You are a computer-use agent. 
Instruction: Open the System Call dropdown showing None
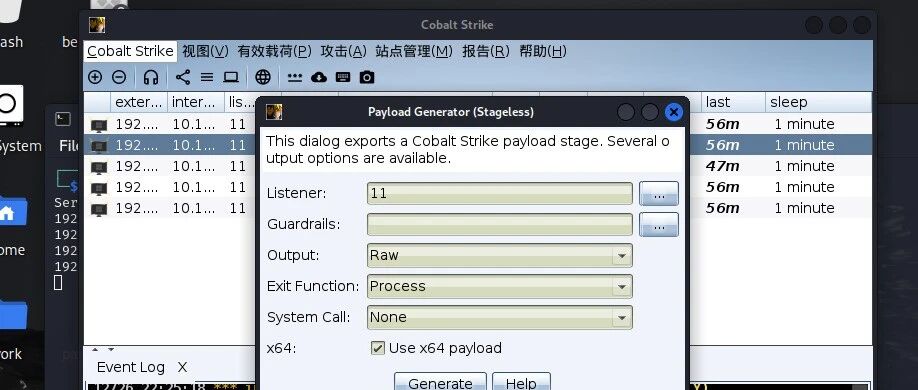pyautogui.click(x=499, y=317)
